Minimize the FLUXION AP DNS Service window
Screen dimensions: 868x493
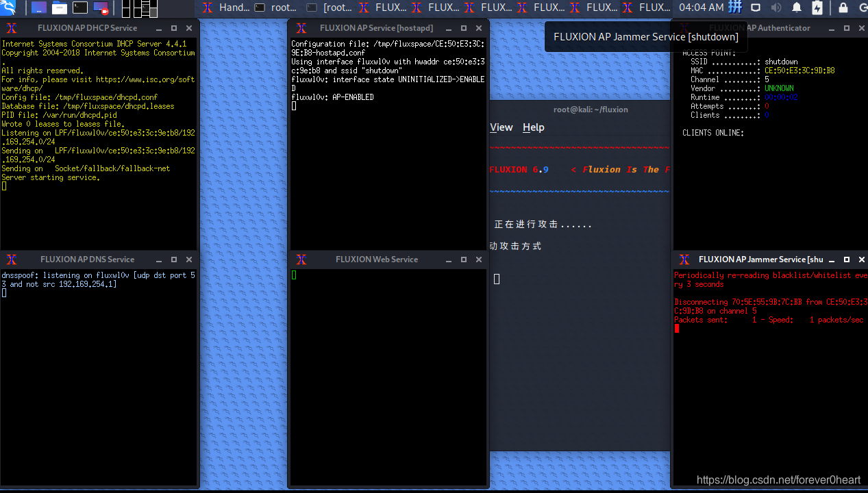tap(159, 260)
